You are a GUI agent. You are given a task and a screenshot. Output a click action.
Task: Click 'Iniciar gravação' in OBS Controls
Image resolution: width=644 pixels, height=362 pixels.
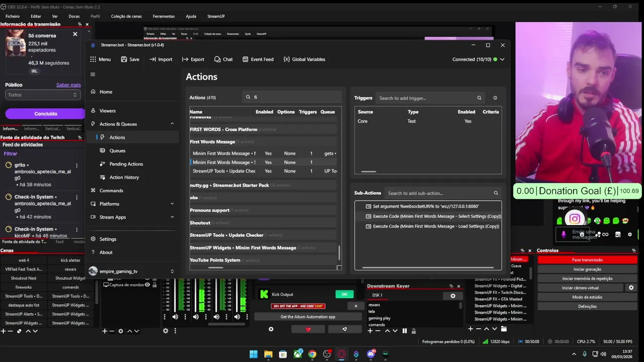pyautogui.click(x=587, y=269)
